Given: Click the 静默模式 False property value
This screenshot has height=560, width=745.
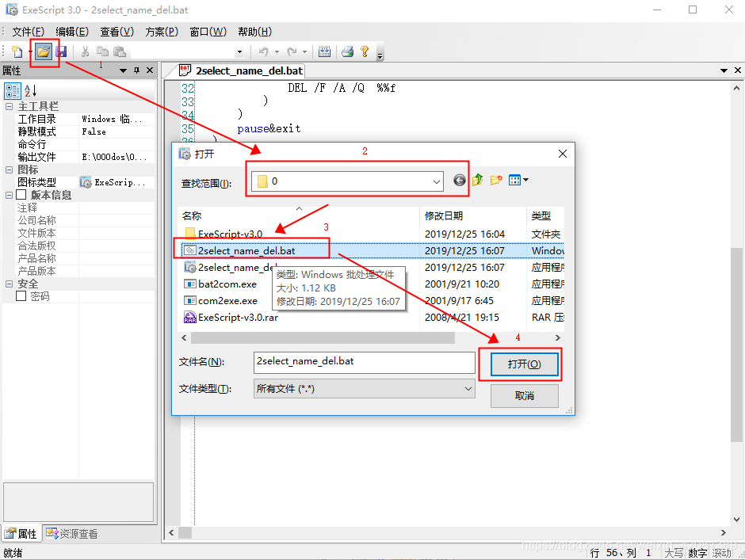Looking at the screenshot, I should (x=117, y=131).
